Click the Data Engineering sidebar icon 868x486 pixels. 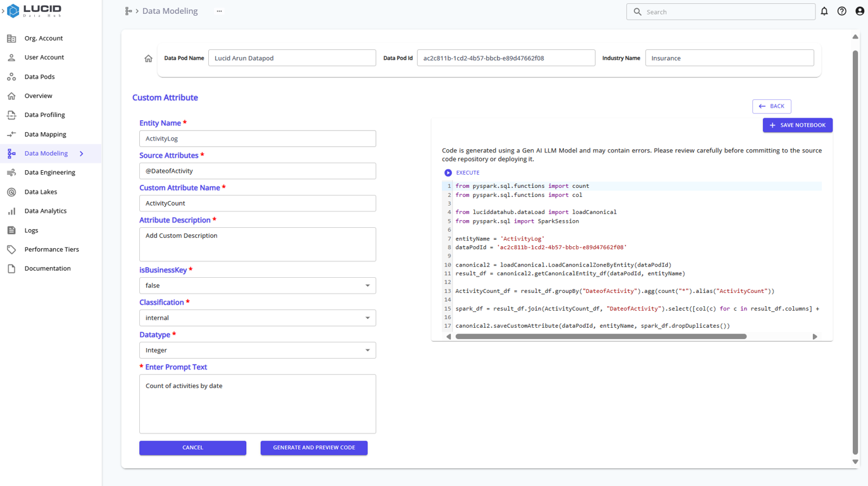(x=11, y=173)
